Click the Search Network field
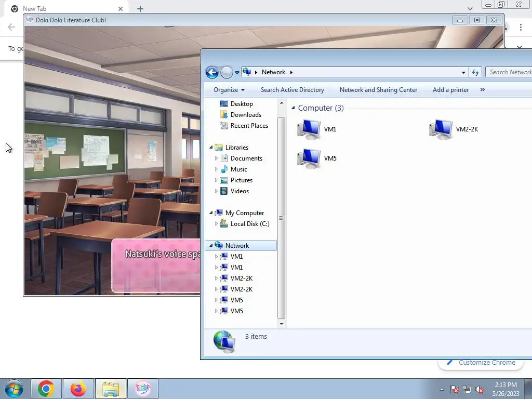 509,72
